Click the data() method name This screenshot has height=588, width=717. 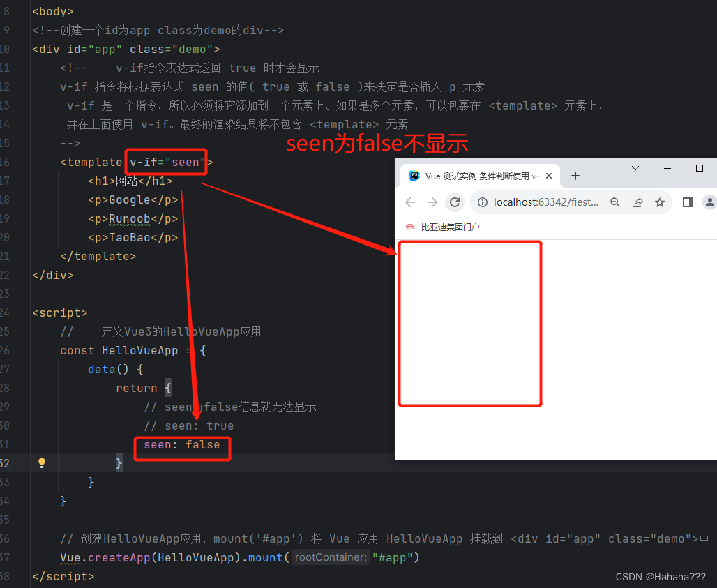[102, 369]
